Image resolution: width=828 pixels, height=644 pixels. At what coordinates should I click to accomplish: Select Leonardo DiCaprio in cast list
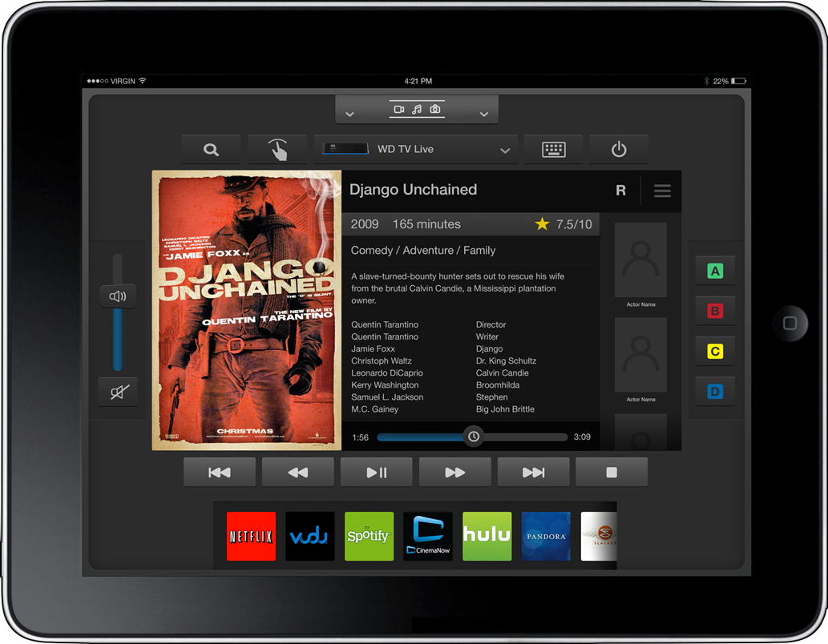387,373
